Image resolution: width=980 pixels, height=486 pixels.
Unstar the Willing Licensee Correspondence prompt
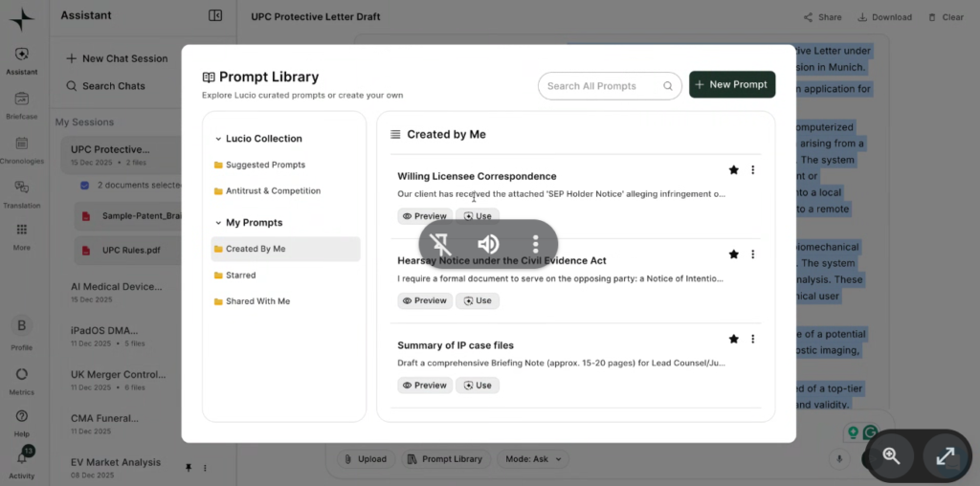[733, 170]
